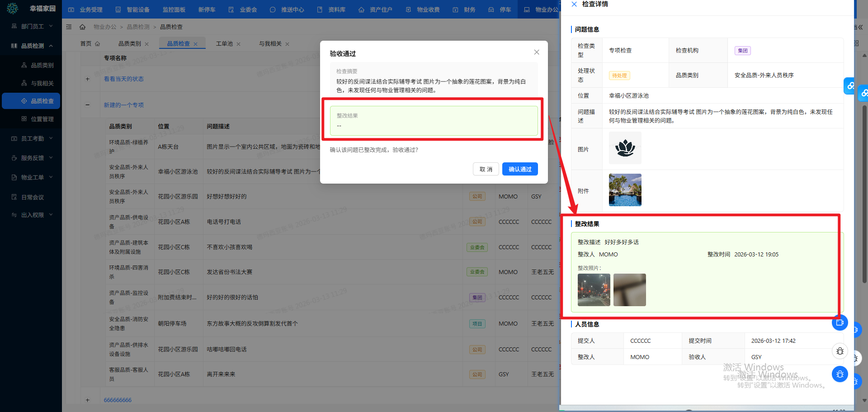Click the blue link icon on panel edge
The width and height of the screenshot is (868, 412).
click(x=850, y=85)
